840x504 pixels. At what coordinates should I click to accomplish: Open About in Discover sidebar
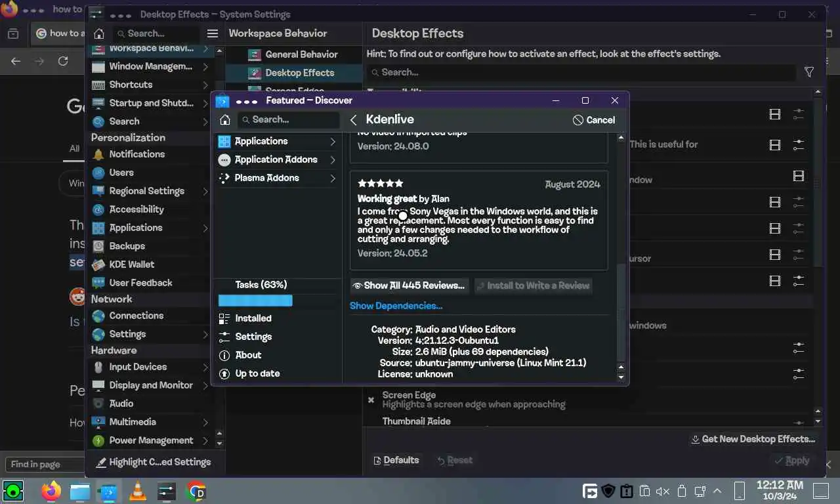tap(278, 355)
